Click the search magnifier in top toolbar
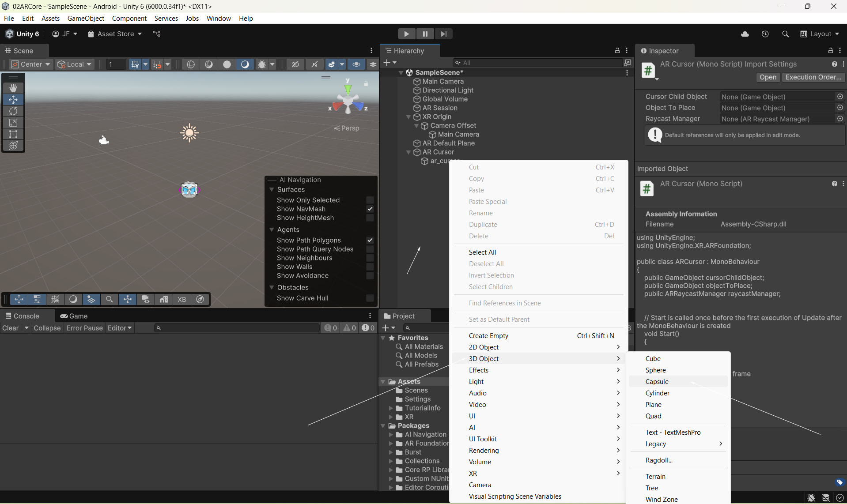Image resolution: width=847 pixels, height=504 pixels. coord(785,34)
